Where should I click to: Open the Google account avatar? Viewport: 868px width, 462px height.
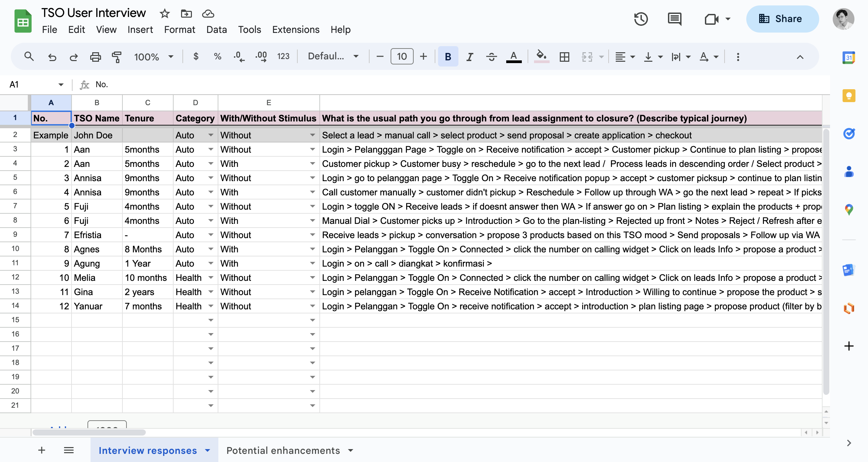(843, 19)
